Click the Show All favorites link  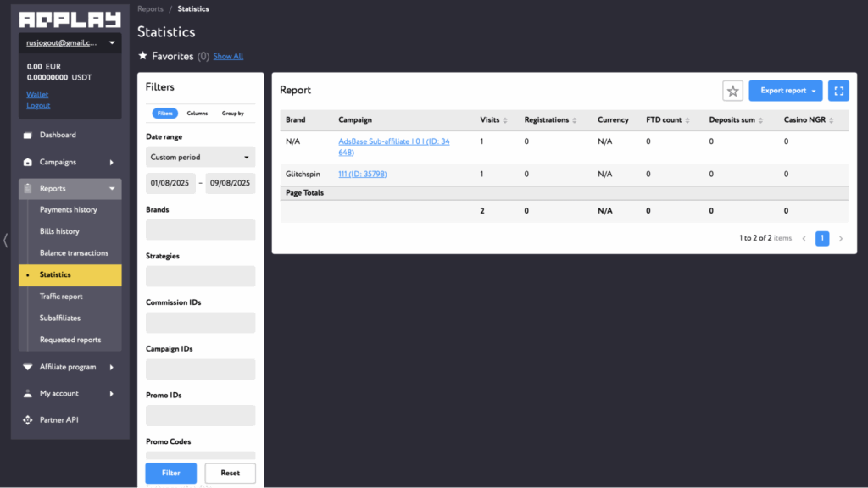point(228,57)
